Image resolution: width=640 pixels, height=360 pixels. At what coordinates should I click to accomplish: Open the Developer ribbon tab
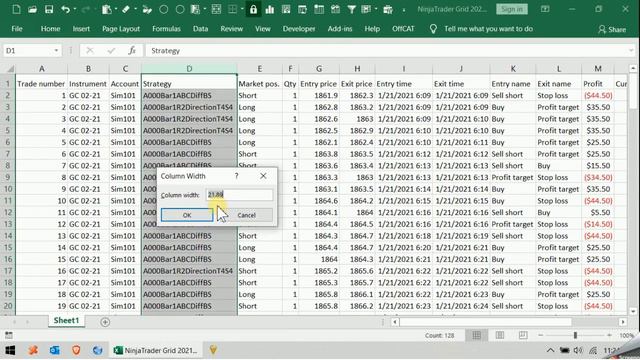(299, 29)
